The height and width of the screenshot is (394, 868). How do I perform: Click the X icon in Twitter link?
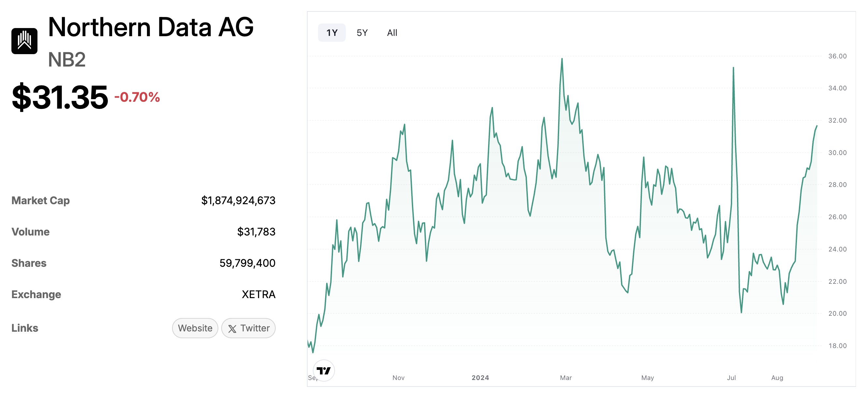[232, 328]
